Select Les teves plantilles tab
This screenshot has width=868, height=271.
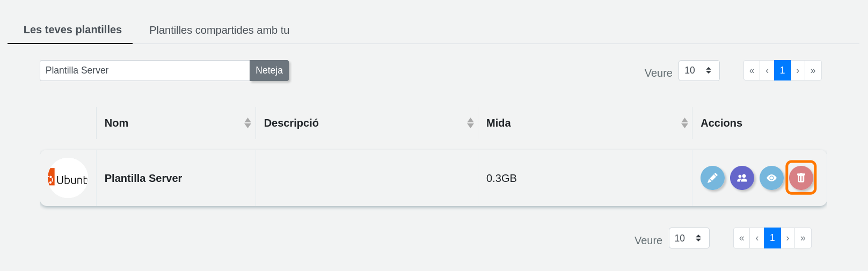[72, 30]
